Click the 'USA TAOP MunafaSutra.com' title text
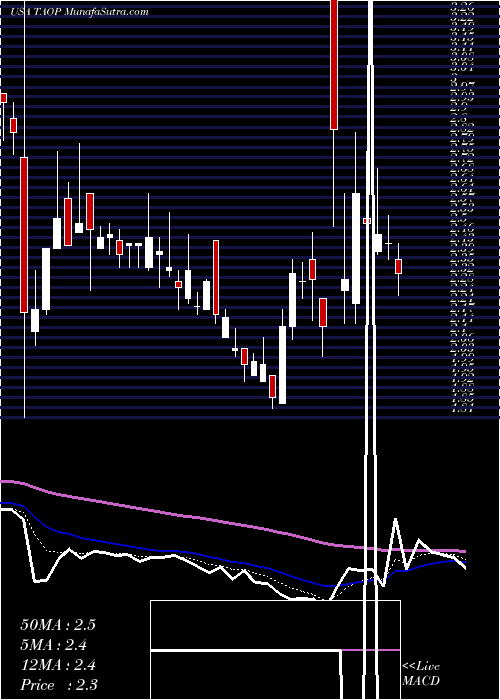Viewport: 500px width, 700px height. point(79,12)
